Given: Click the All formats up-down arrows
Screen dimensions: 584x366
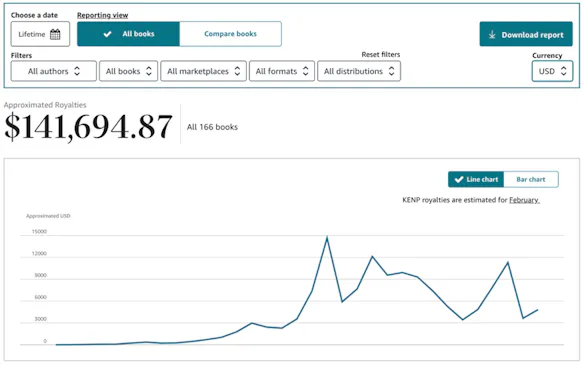Looking at the screenshot, I should point(305,71).
